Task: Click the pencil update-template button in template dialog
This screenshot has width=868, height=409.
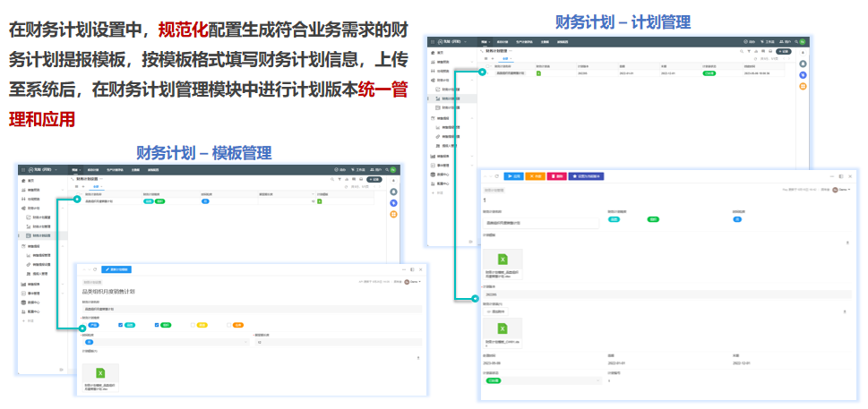Action: point(116,269)
